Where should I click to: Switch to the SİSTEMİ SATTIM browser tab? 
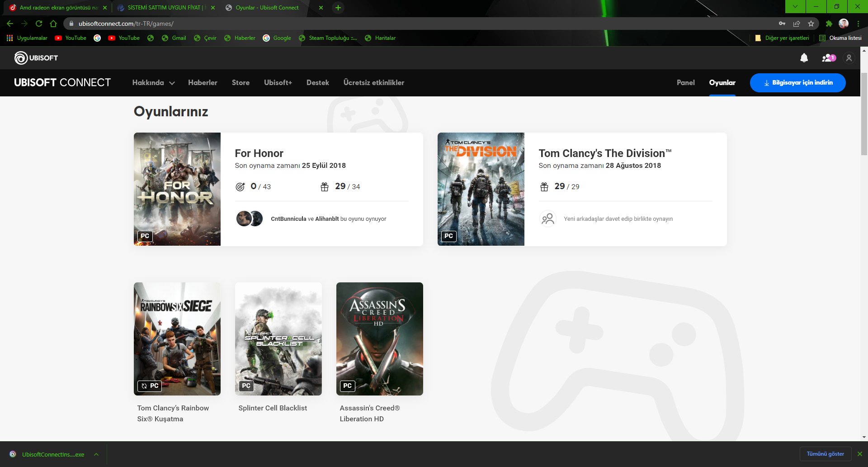click(165, 8)
